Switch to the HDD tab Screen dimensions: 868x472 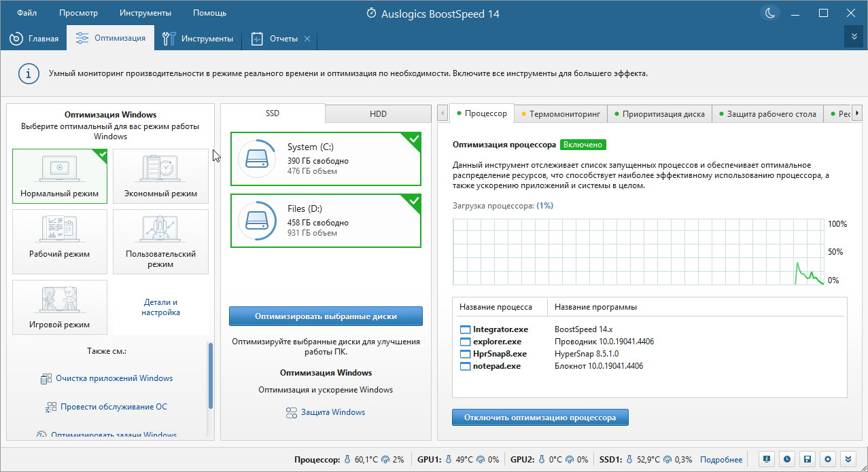point(378,114)
